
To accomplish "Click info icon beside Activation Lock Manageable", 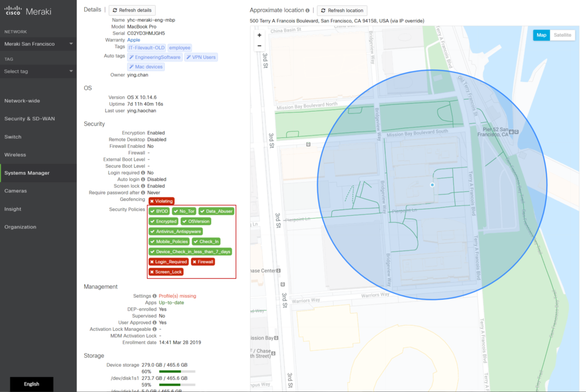I will pyautogui.click(x=155, y=329).
